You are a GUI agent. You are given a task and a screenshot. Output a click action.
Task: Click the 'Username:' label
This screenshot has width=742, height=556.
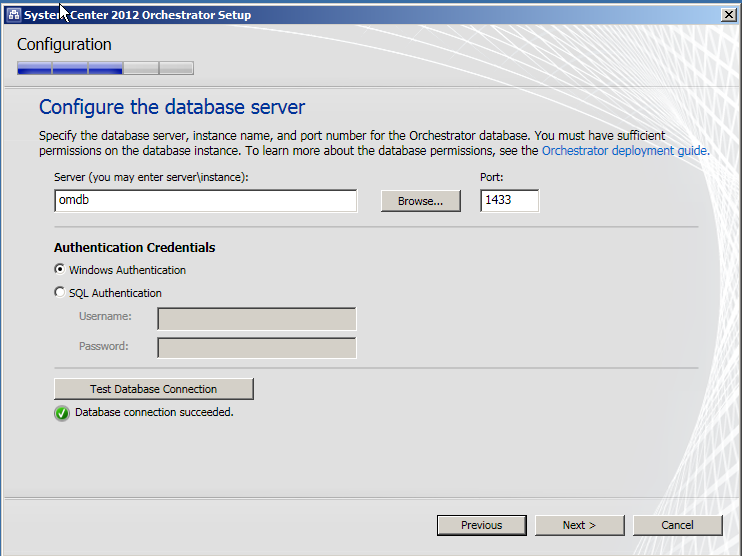(x=105, y=316)
